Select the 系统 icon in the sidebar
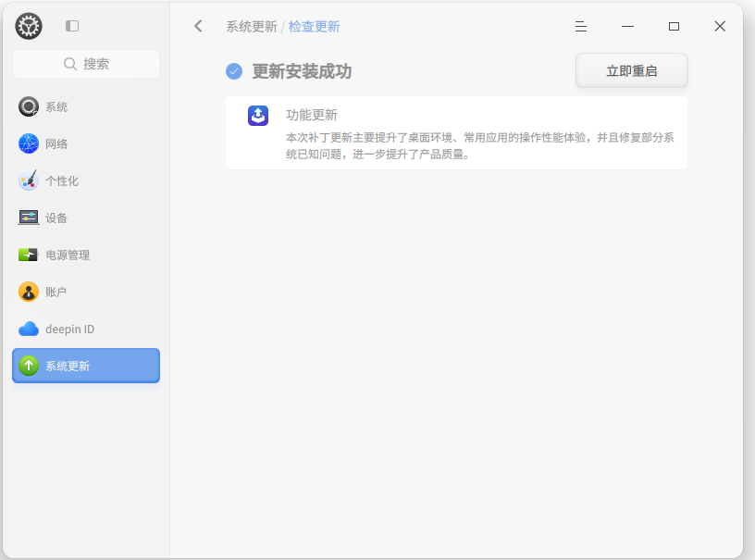 [29, 106]
